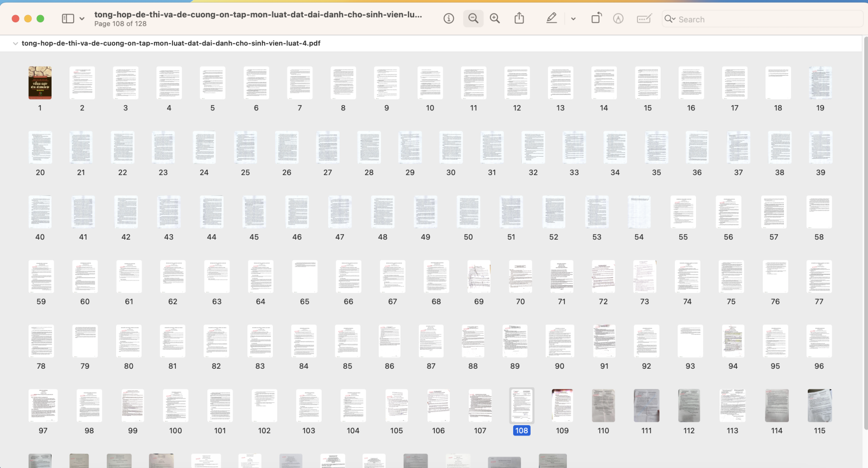Click the window title document name

pyautogui.click(x=258, y=15)
